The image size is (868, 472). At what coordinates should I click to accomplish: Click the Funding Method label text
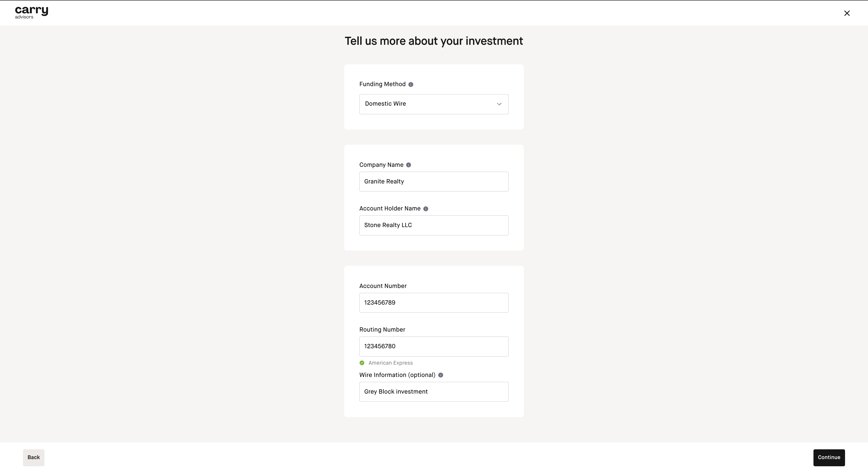[x=382, y=84]
